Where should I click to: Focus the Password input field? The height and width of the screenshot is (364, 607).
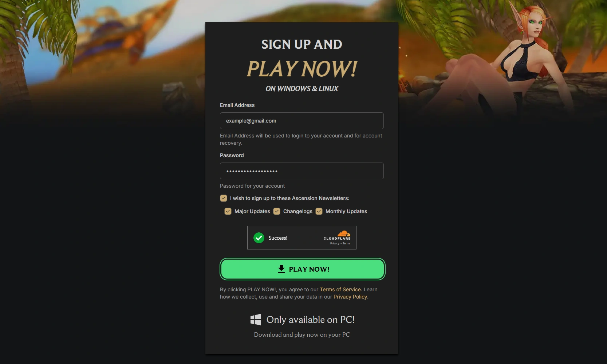(x=302, y=171)
